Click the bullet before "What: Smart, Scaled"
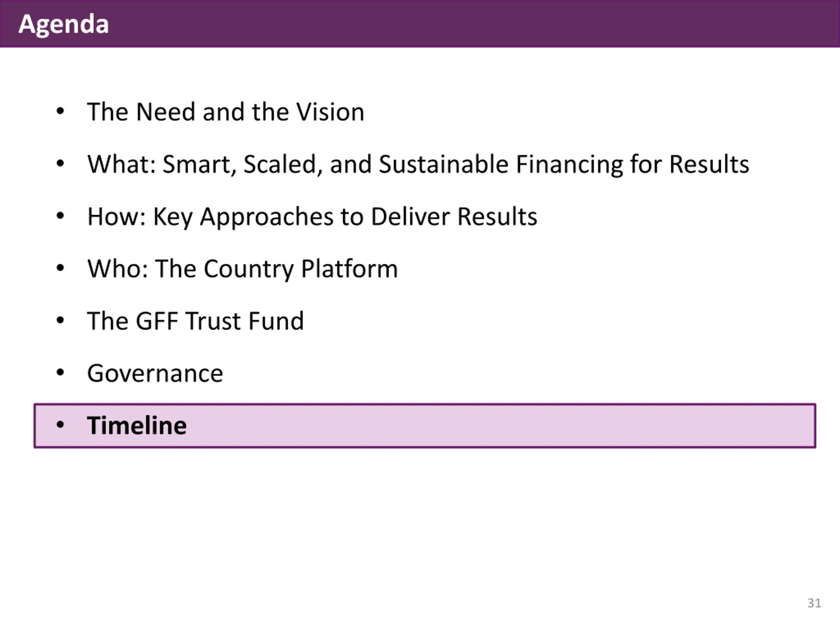 pos(60,164)
